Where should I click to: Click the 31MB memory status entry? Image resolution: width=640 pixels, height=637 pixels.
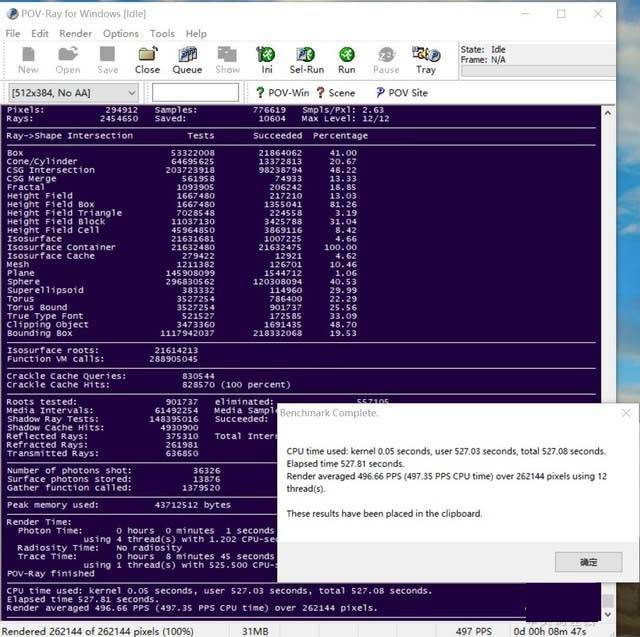(x=255, y=631)
